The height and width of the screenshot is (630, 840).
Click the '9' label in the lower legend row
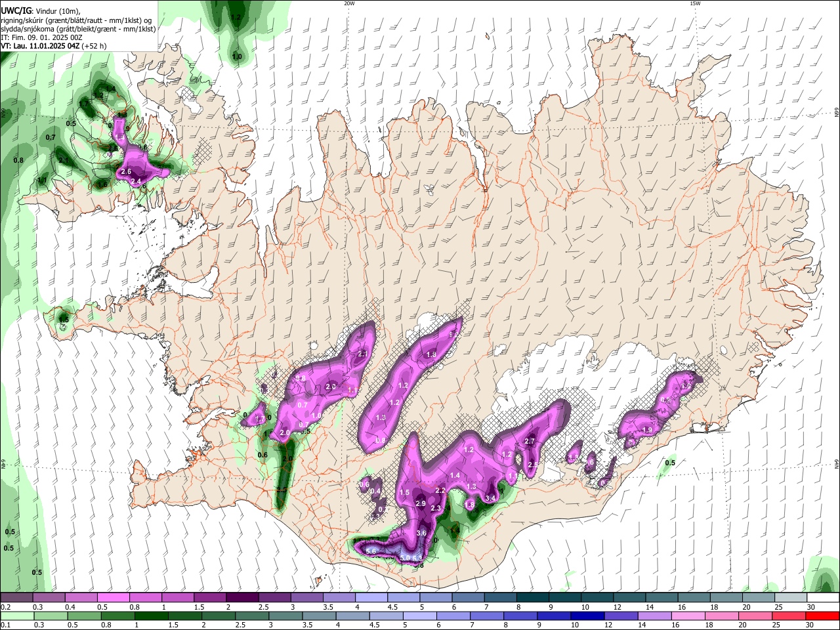pos(540,625)
